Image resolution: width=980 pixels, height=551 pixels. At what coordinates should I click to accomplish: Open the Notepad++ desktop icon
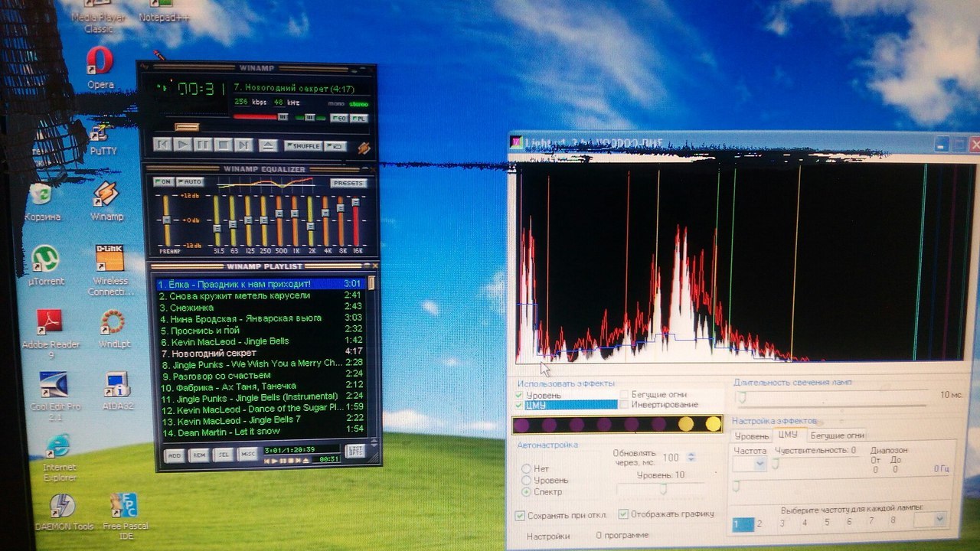pos(163,11)
